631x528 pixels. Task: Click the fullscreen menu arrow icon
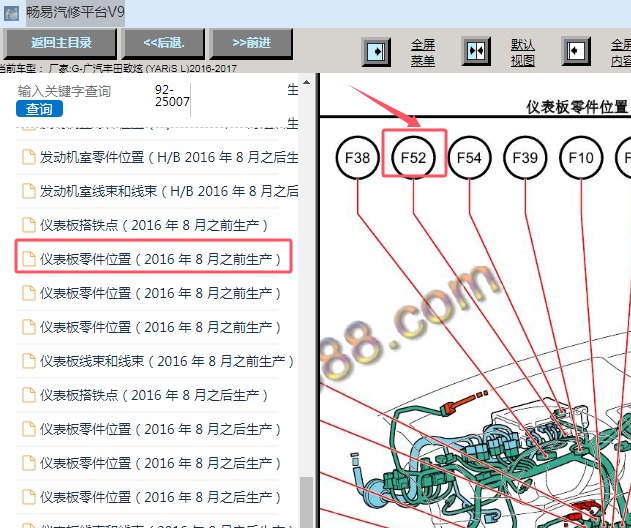coord(376,52)
